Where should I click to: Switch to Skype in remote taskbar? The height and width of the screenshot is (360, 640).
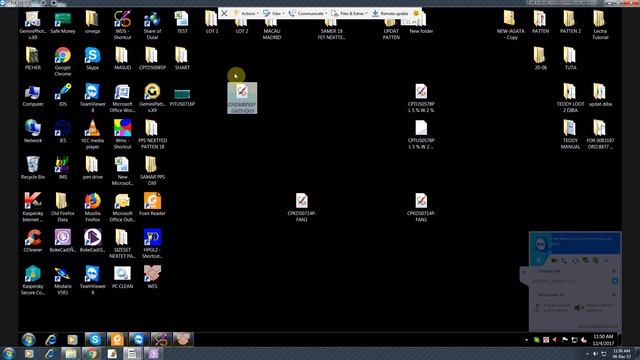tap(95, 340)
